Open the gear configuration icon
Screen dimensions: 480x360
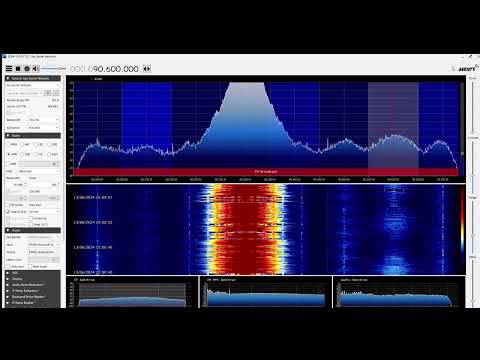[x=27, y=69]
